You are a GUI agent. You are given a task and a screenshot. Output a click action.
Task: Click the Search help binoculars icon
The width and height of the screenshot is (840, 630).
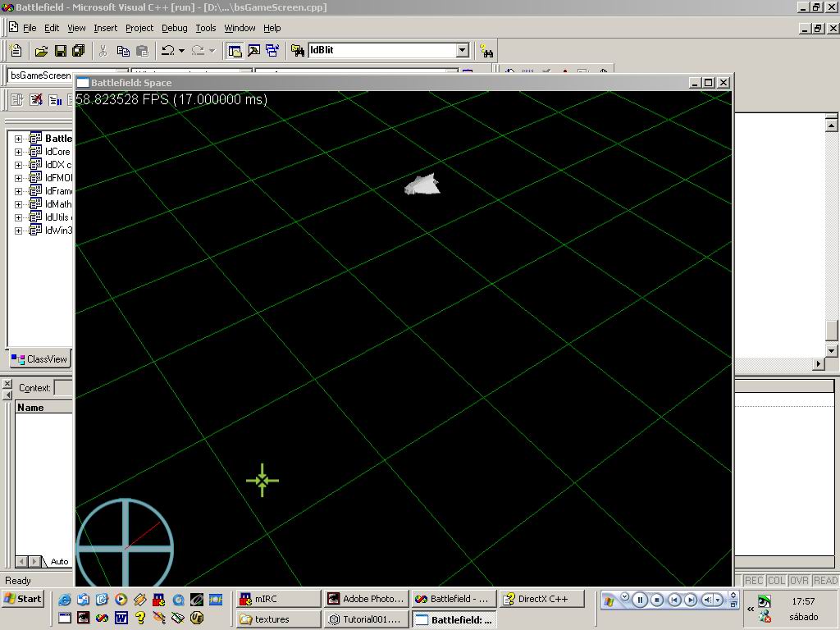pyautogui.click(x=486, y=51)
